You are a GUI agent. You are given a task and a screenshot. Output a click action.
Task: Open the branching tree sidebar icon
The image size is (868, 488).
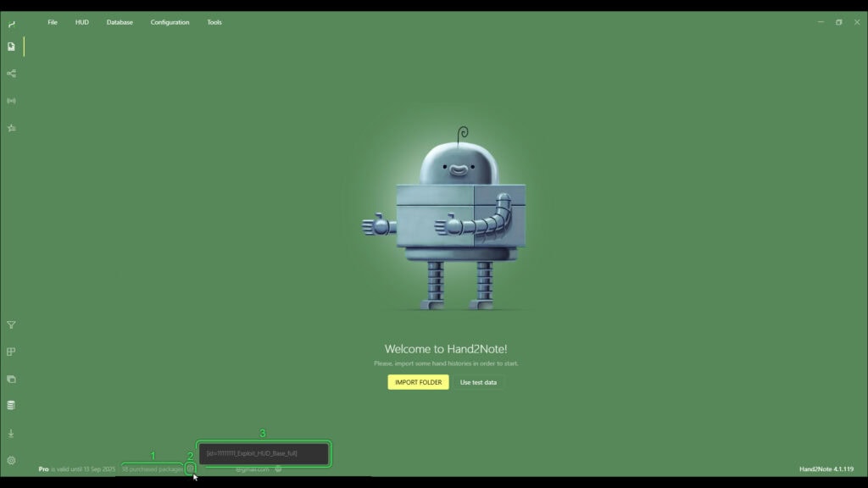click(11, 74)
